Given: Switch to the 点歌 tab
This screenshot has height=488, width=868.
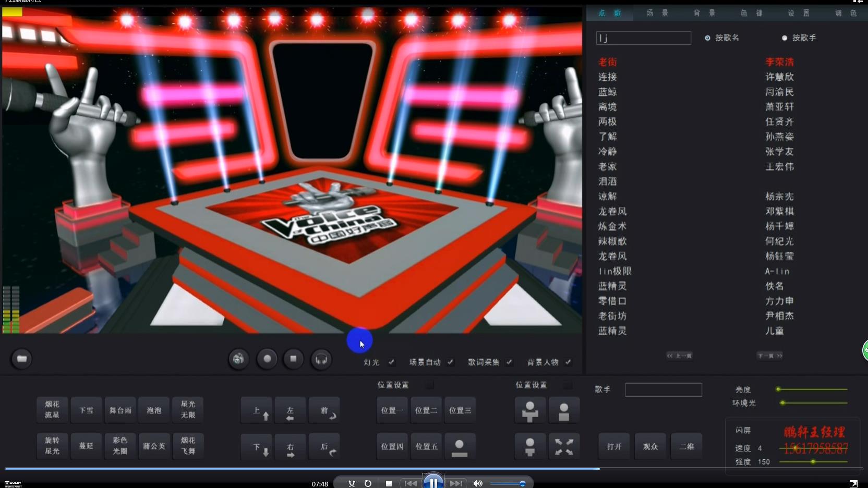Looking at the screenshot, I should pyautogui.click(x=609, y=13).
